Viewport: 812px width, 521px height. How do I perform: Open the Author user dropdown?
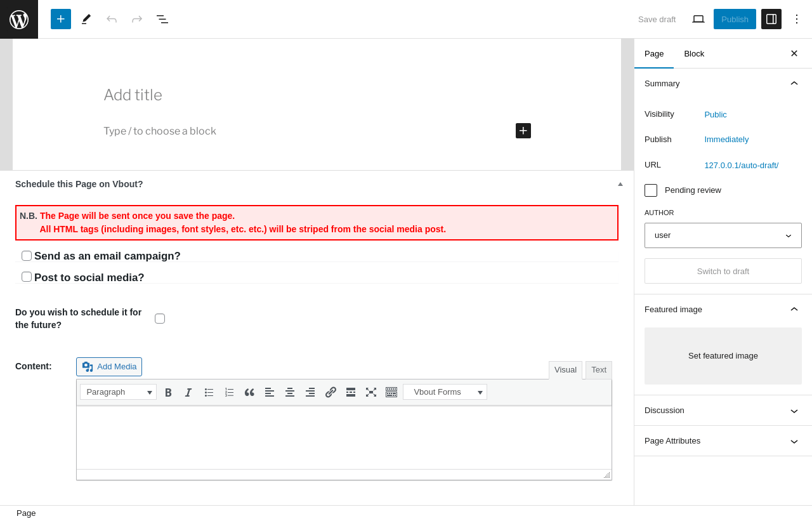pos(723,235)
